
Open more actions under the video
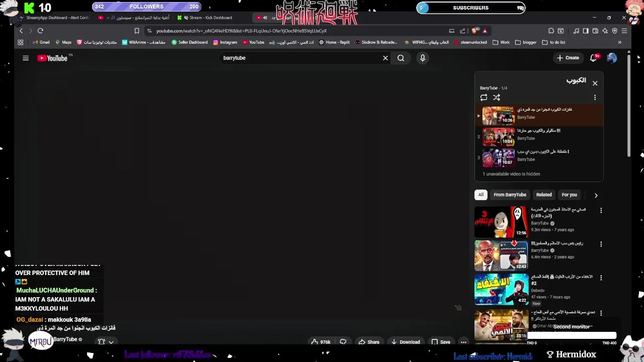click(x=463, y=342)
